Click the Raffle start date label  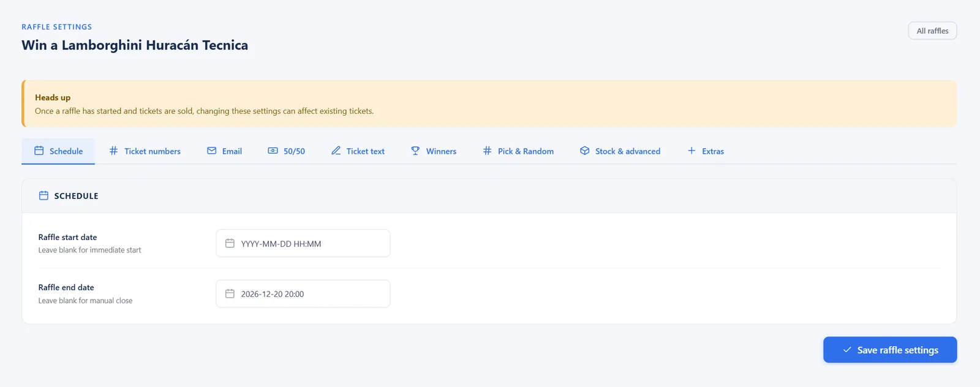pyautogui.click(x=67, y=237)
